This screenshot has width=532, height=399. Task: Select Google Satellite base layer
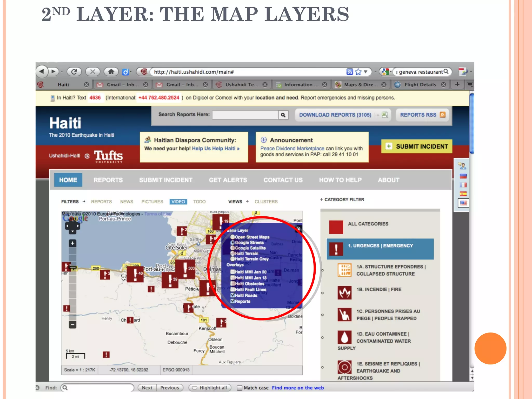232,248
